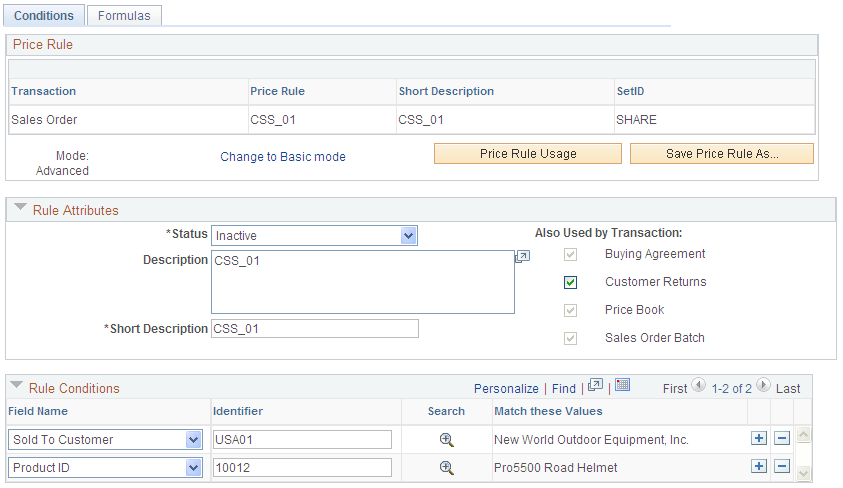Toggle Sales Order Batch checkbox
Screen dimensions: 843x488
click(x=570, y=338)
